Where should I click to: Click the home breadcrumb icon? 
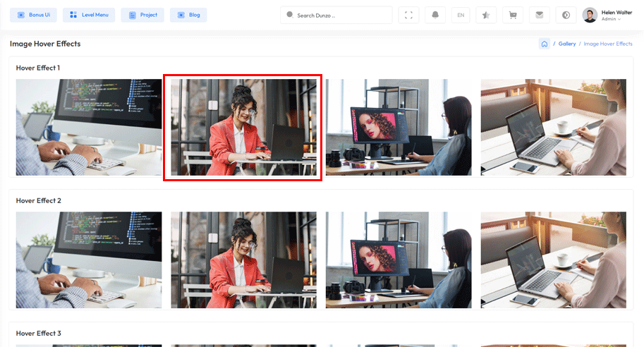[545, 44]
